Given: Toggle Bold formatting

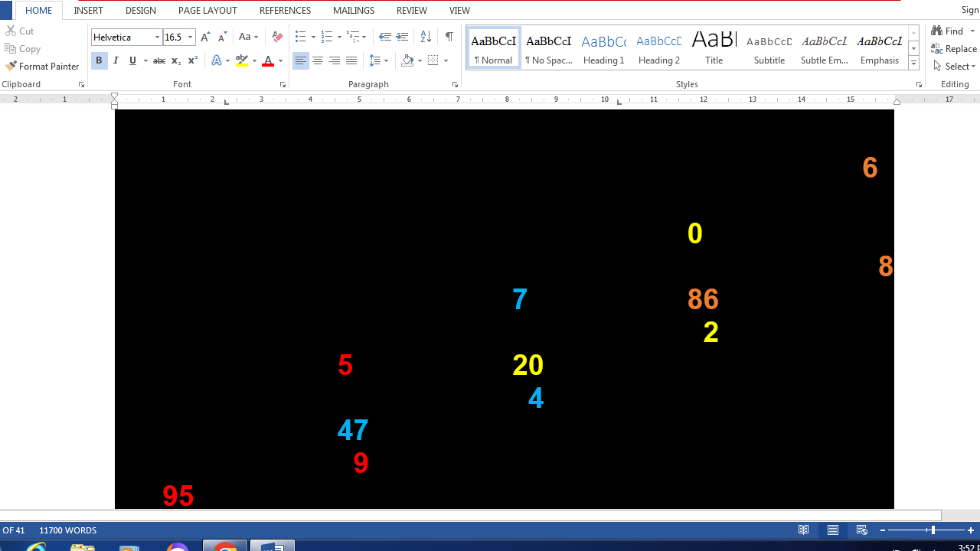Looking at the screenshot, I should (99, 60).
